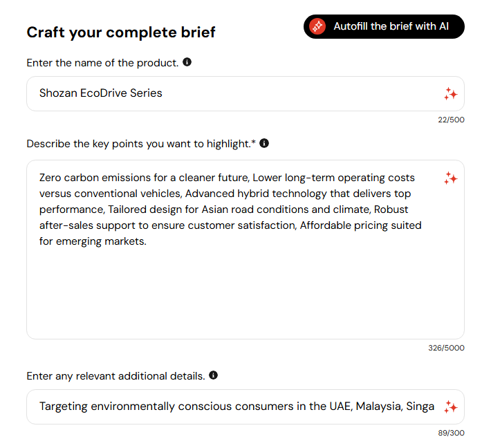Click the Autofill the brief with AI button
Viewport: 491px width, 448px height.
[x=384, y=26]
